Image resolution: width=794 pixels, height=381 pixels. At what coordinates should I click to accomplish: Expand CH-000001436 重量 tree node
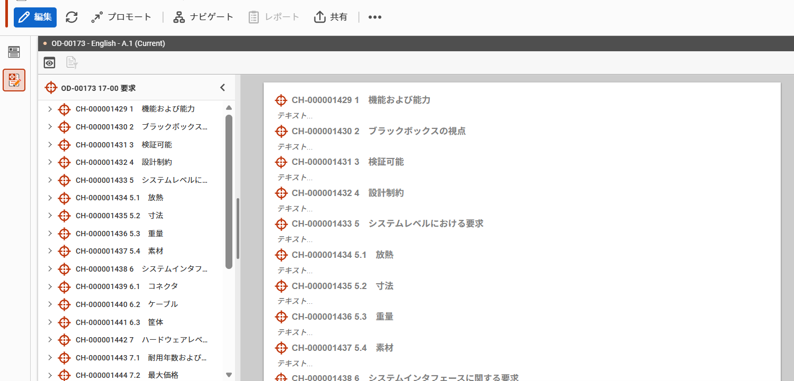coord(50,233)
